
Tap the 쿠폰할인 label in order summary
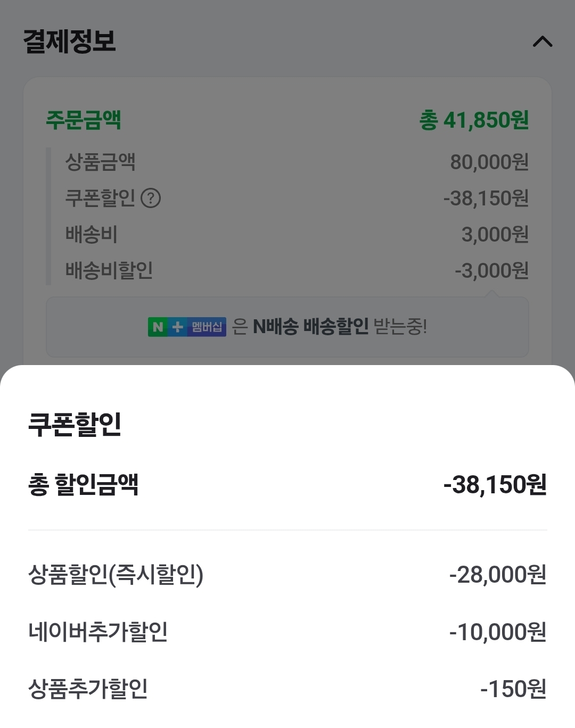[100, 198]
